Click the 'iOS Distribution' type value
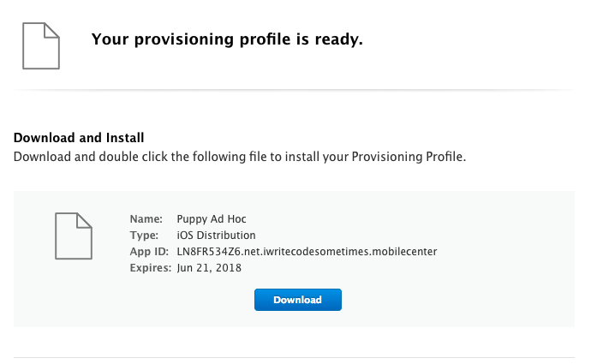 216,236
